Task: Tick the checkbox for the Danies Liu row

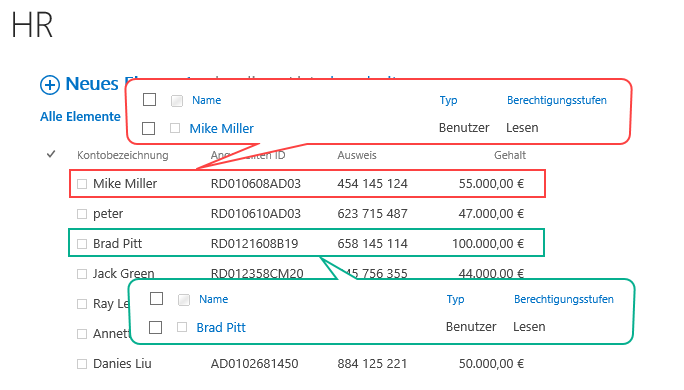Action: tap(82, 364)
